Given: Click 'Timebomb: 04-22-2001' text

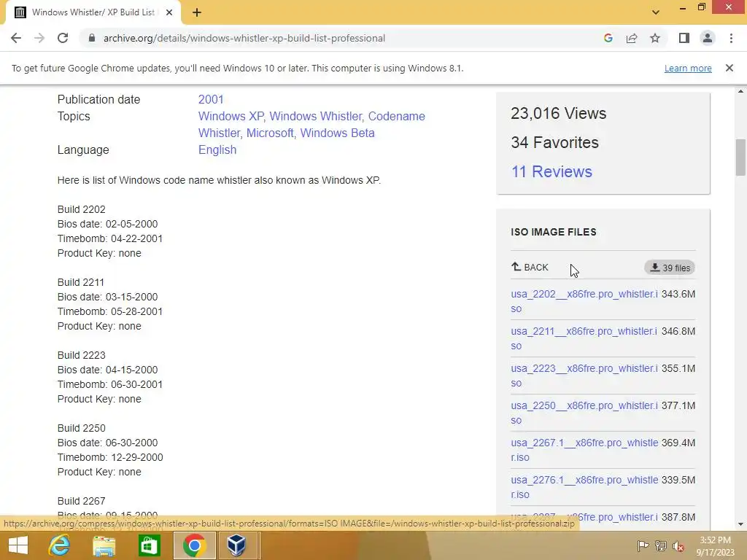Looking at the screenshot, I should pos(110,238).
